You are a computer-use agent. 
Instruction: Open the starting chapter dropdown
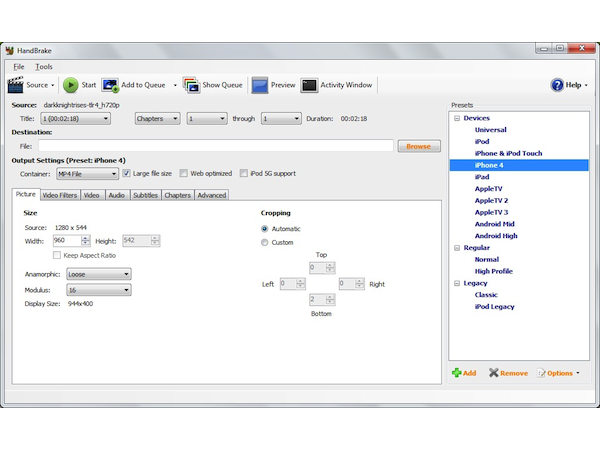(207, 119)
